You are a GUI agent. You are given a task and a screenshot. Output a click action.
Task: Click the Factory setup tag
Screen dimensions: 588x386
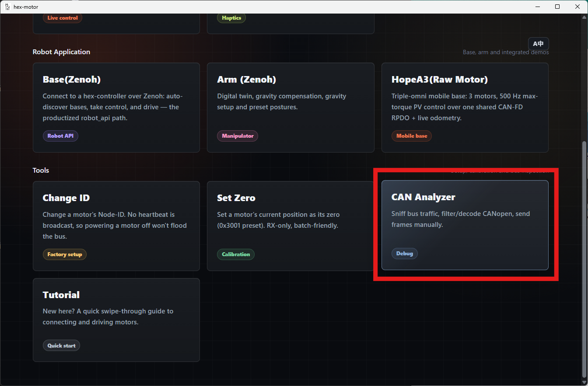[x=65, y=254]
